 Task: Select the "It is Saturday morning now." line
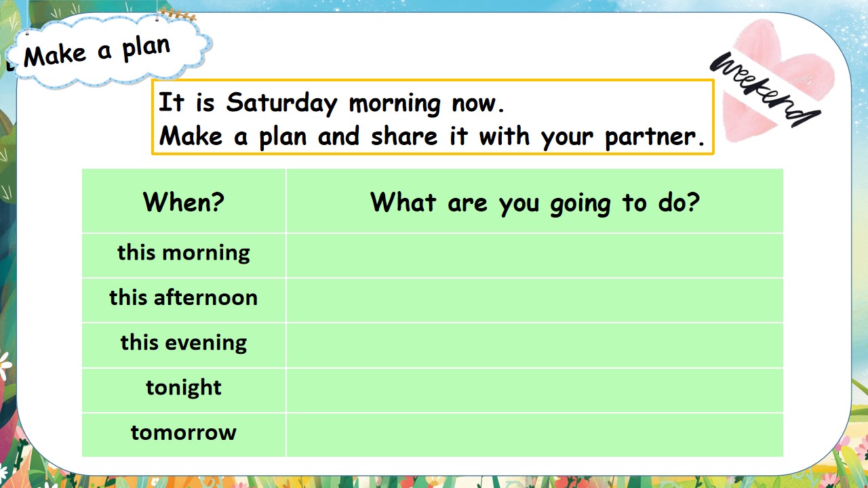[332, 103]
